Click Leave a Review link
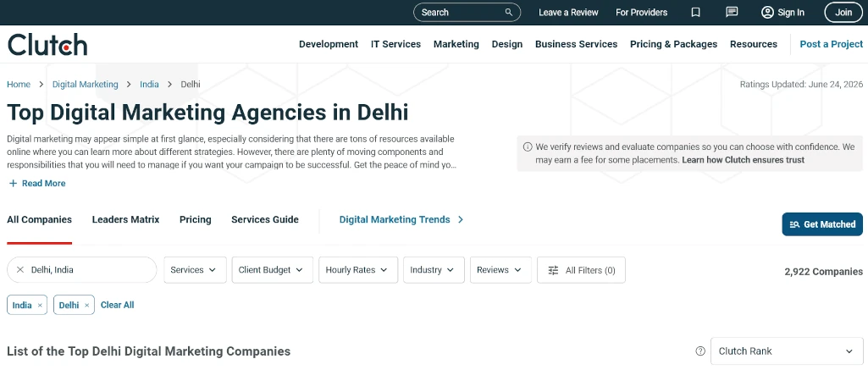868x381 pixels. pyautogui.click(x=568, y=12)
